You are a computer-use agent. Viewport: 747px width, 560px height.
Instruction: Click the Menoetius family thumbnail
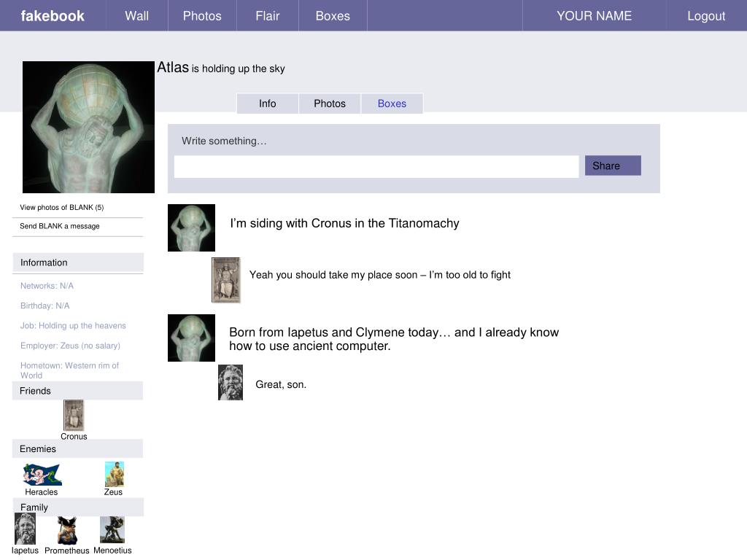[112, 529]
